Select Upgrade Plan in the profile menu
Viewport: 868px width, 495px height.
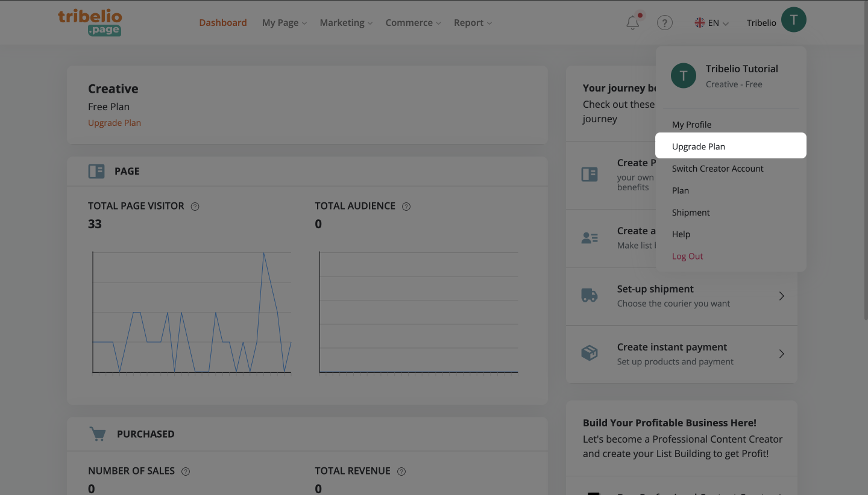click(699, 146)
